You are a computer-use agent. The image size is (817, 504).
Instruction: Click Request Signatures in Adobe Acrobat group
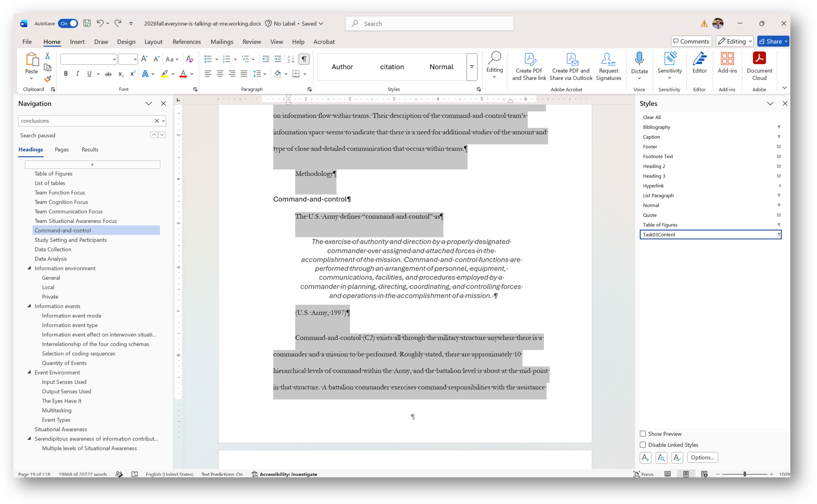[609, 67]
